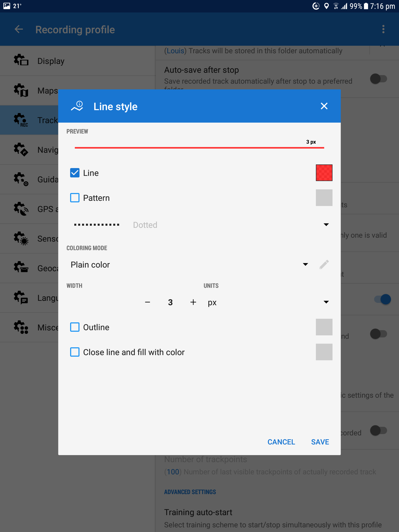Check Close line and fill with color
The width and height of the screenshot is (399, 532).
(x=75, y=352)
